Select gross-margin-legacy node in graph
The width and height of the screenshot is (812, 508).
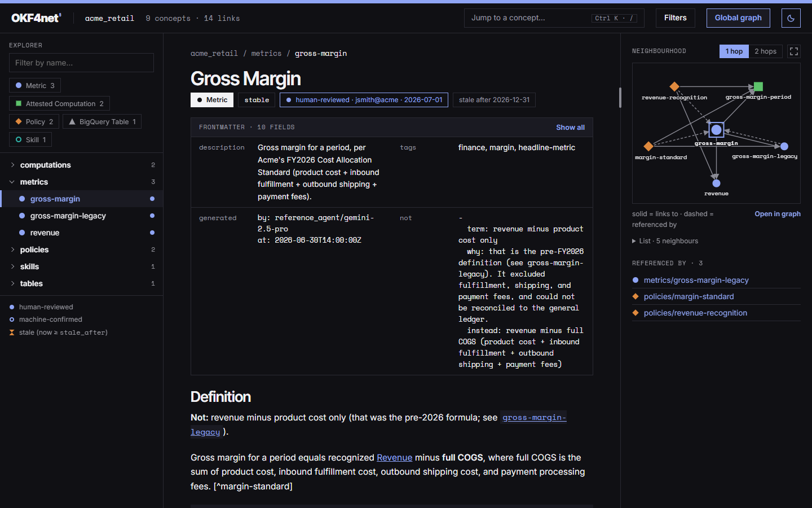tap(784, 146)
